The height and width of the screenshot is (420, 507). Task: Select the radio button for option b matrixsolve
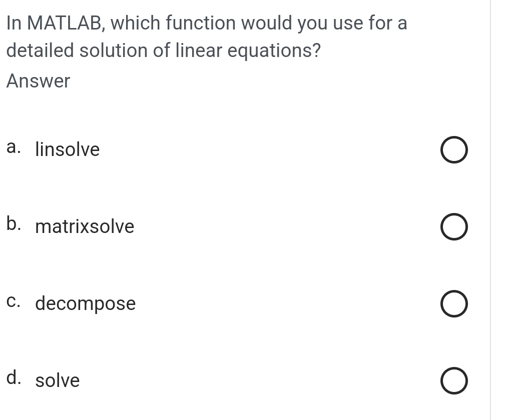tap(454, 226)
